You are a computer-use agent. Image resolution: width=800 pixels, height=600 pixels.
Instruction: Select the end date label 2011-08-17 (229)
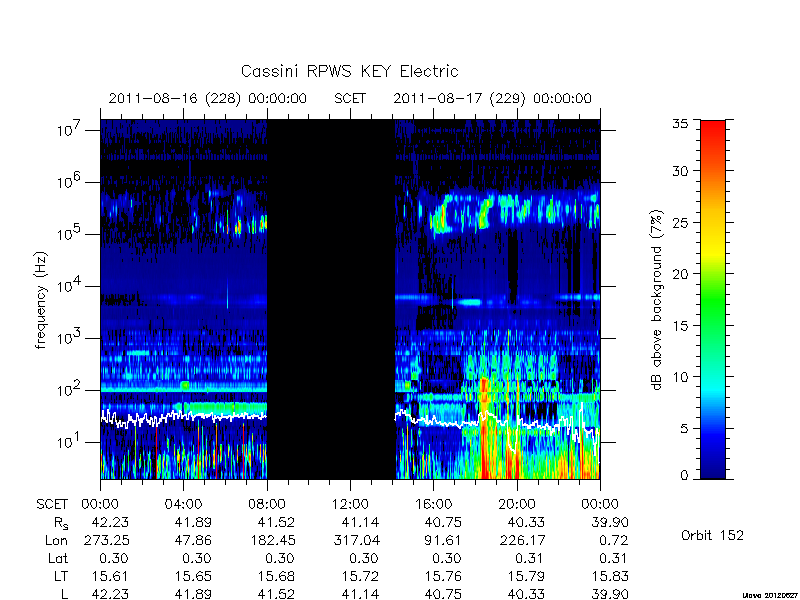pyautogui.click(x=459, y=98)
